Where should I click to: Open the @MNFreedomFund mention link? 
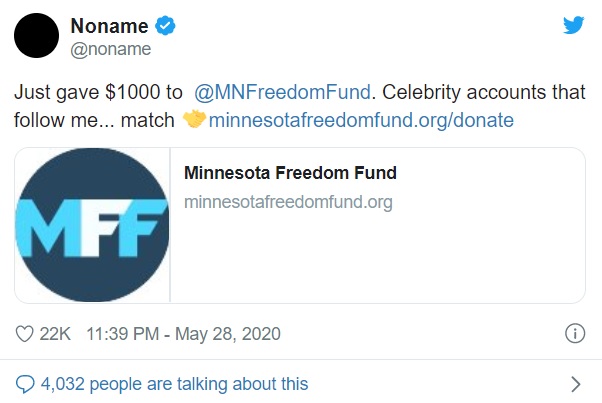pyautogui.click(x=282, y=93)
